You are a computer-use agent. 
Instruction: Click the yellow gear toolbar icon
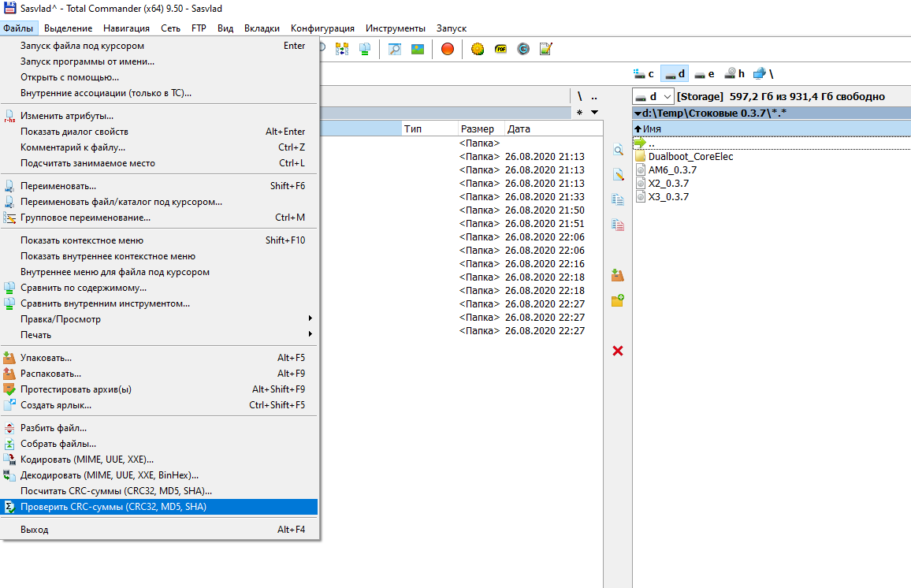click(x=478, y=50)
